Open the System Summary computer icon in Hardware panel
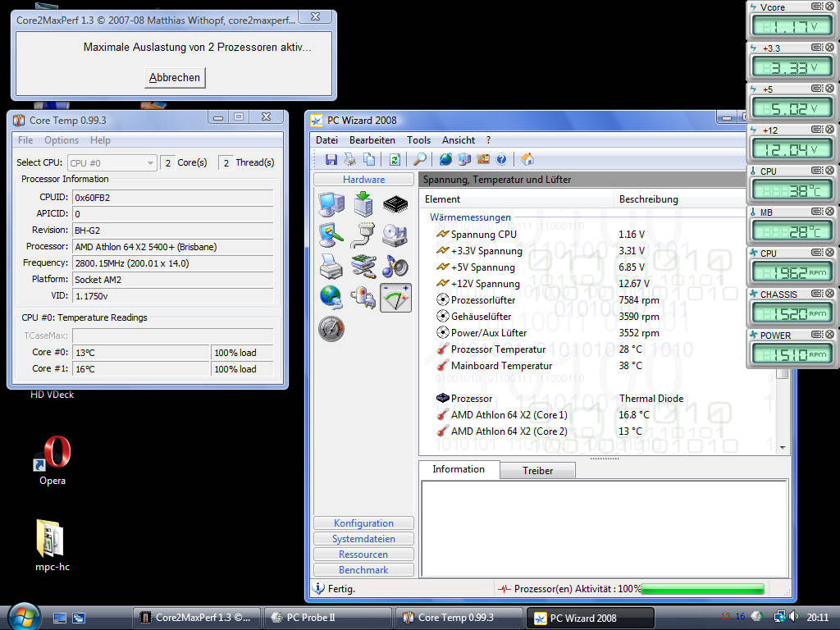The image size is (840, 630). [331, 204]
